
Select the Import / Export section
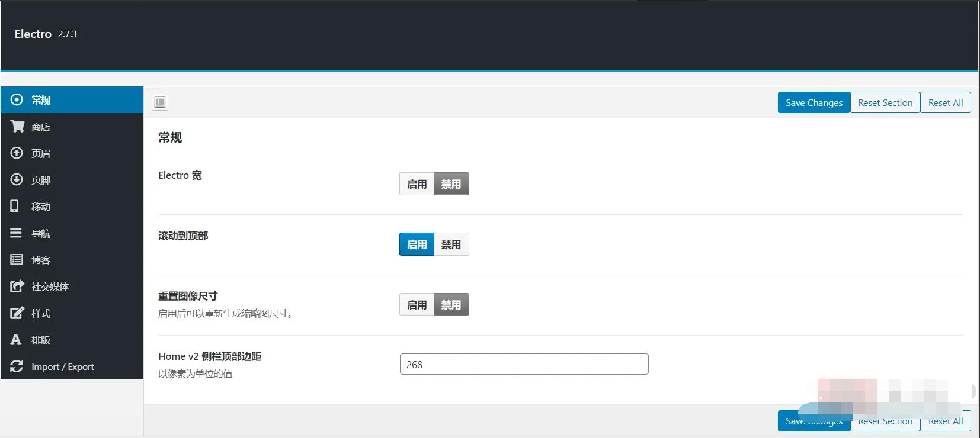pyautogui.click(x=72, y=366)
